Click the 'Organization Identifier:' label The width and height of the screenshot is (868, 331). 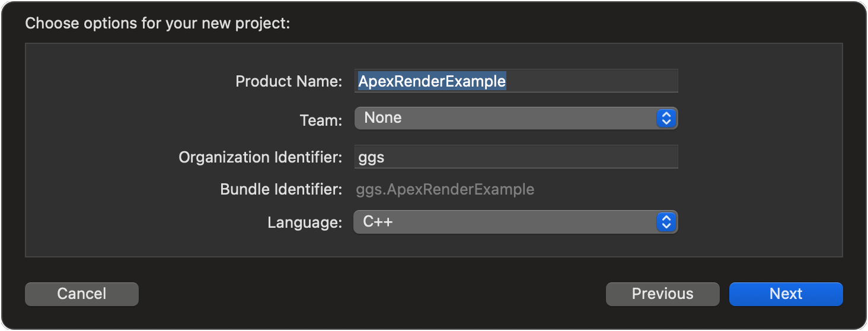click(x=260, y=157)
